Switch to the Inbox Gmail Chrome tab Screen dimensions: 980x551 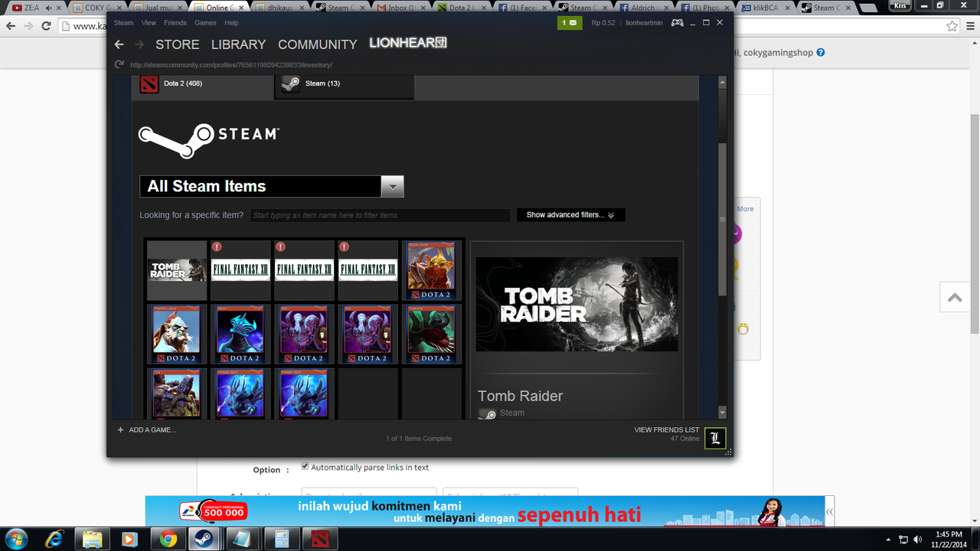point(401,8)
